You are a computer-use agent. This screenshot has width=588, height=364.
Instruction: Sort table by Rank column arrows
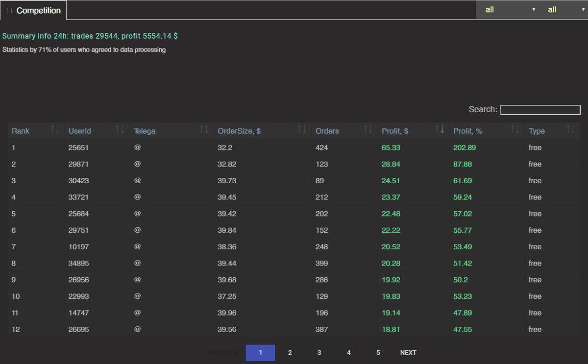[x=55, y=129]
